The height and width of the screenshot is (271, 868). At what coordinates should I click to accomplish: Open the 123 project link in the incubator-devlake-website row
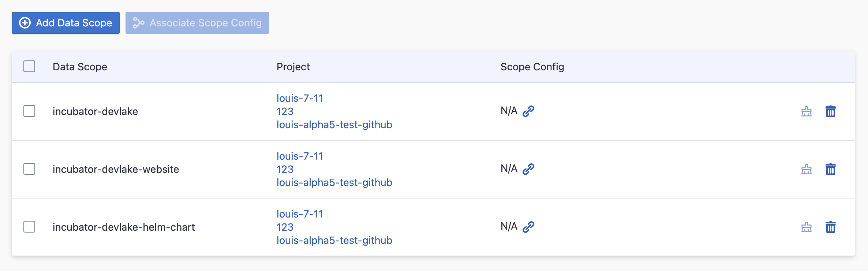click(285, 169)
